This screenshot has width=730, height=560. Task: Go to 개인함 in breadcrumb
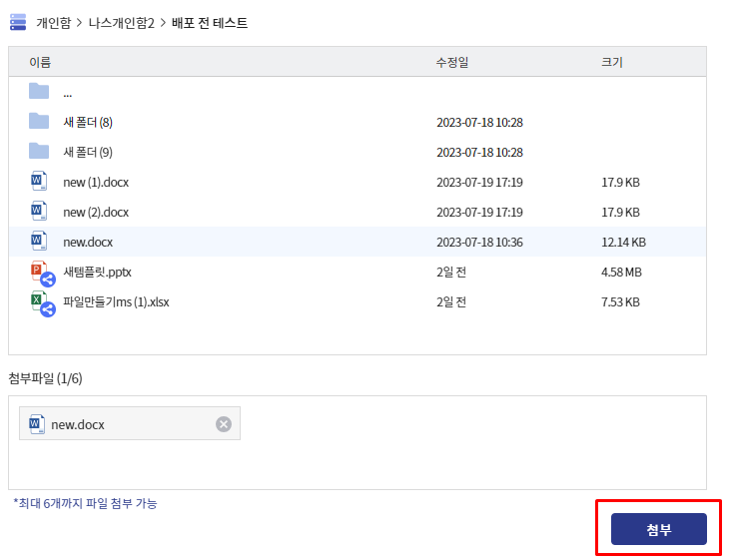(54, 22)
